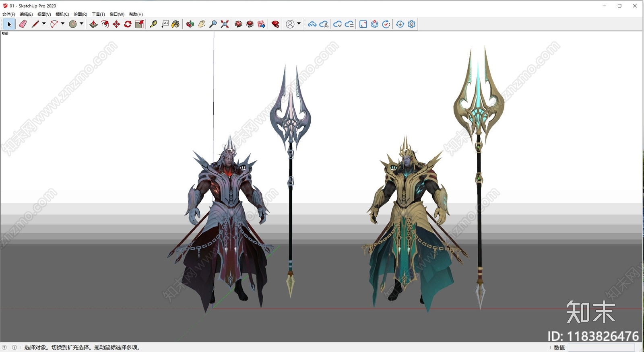
Task: Click the square frame toolbar icon
Action: tap(363, 24)
